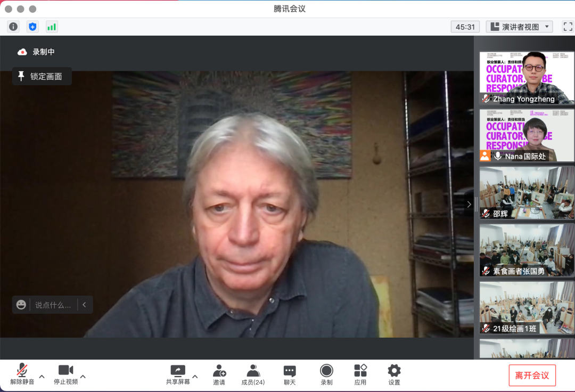Image resolution: width=575 pixels, height=392 pixels.
Task: Expand video options arrow beside 停止视频
Action: [83, 377]
